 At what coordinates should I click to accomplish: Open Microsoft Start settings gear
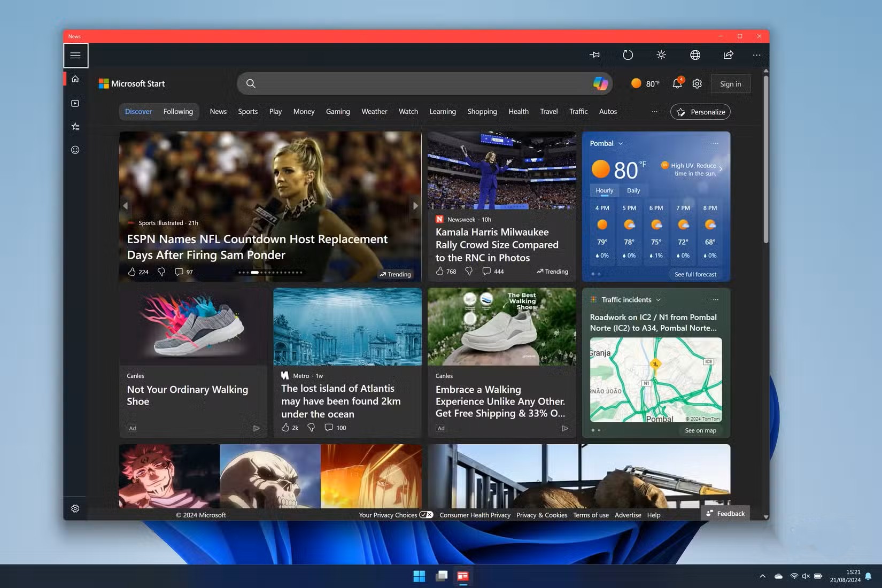[697, 83]
